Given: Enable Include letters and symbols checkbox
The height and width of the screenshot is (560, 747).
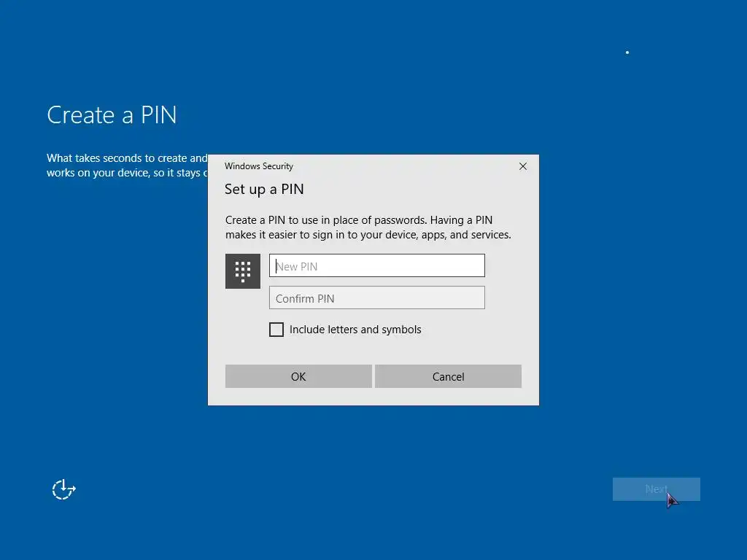Looking at the screenshot, I should (x=276, y=330).
